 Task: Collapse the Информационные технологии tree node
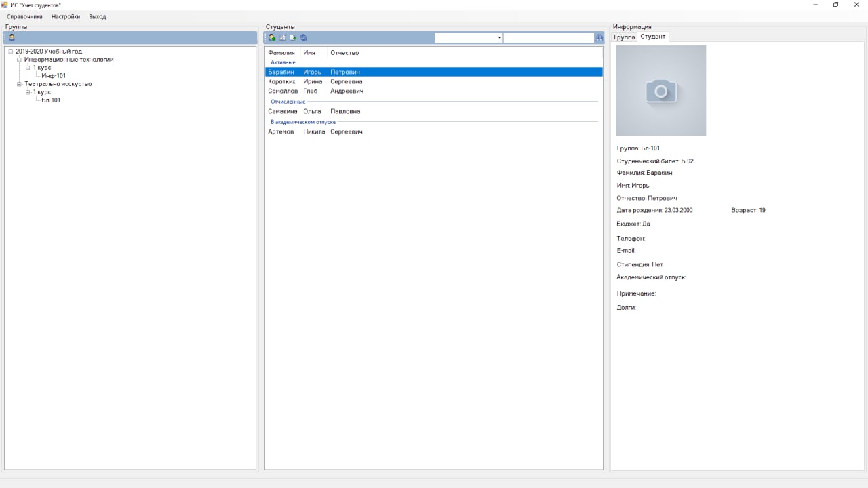(x=20, y=60)
